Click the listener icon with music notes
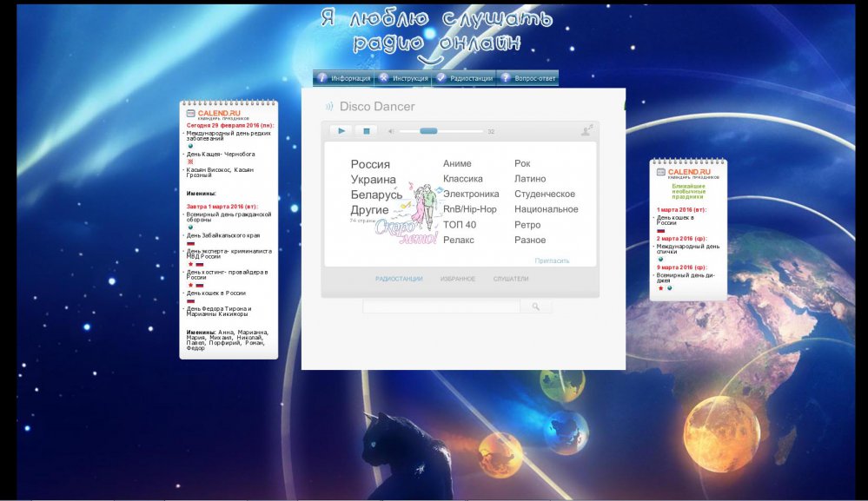 click(586, 130)
